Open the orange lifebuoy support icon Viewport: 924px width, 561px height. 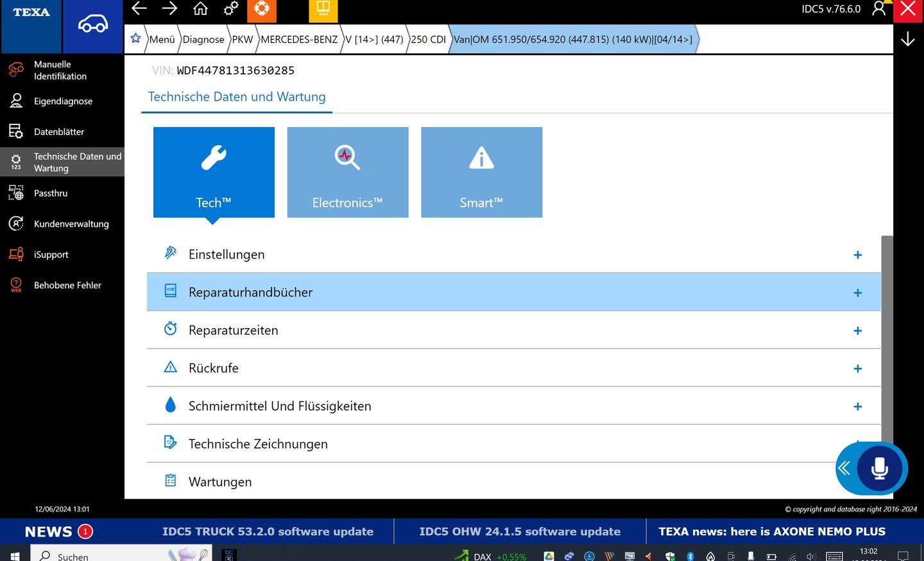[262, 10]
